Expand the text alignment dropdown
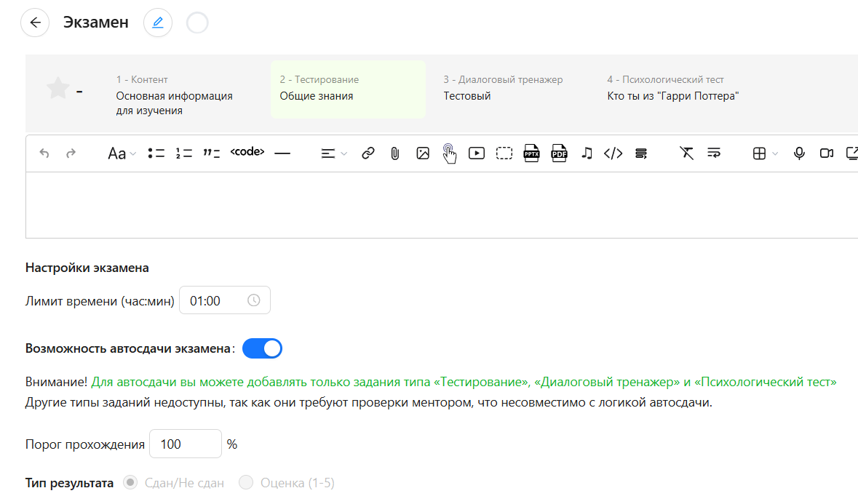 (x=334, y=153)
